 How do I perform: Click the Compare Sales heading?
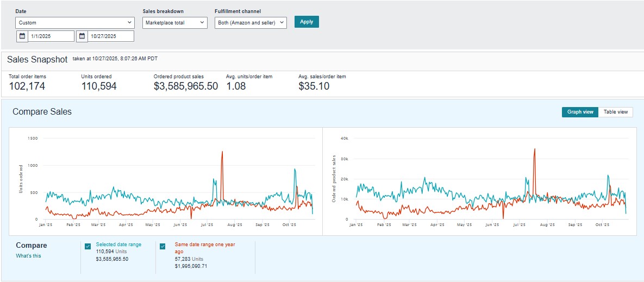coord(42,112)
